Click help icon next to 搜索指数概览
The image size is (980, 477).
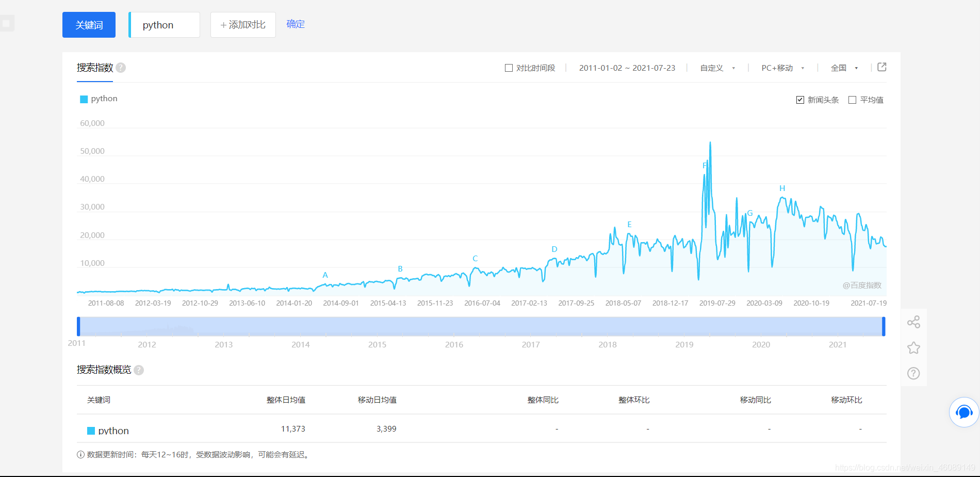point(139,370)
